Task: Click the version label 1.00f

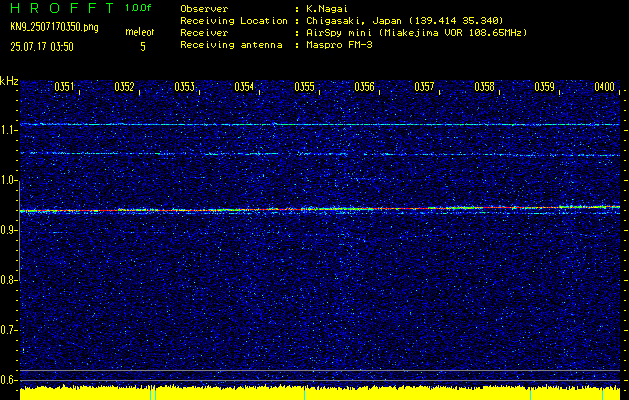Action: [x=138, y=8]
